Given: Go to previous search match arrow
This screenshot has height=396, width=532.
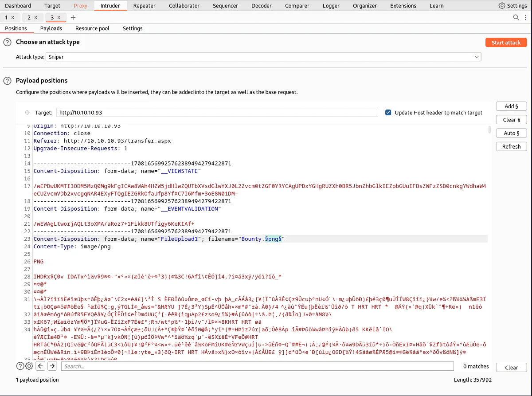Looking at the screenshot, I should coord(40,366).
